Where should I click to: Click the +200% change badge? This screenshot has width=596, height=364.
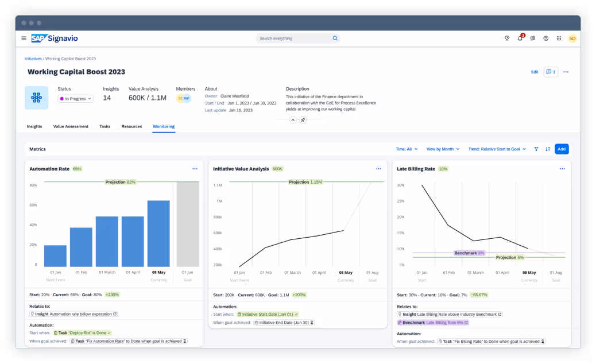click(299, 295)
